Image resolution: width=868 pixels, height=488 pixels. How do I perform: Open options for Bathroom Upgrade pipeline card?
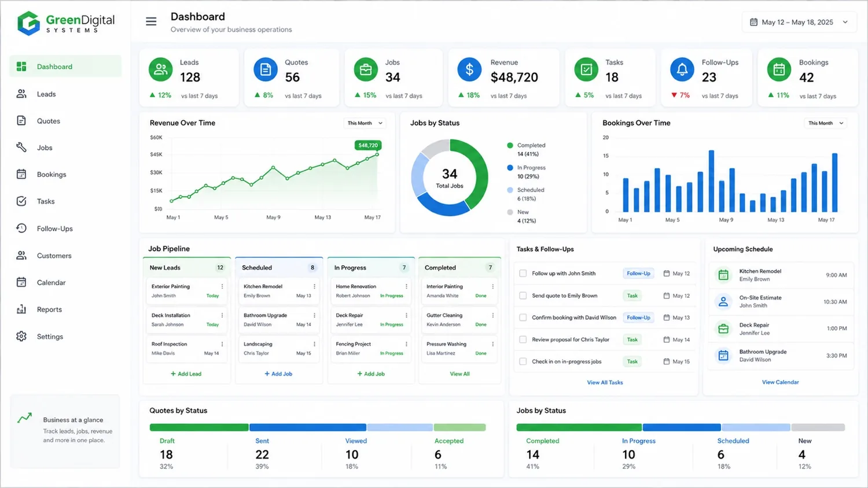[x=315, y=315]
